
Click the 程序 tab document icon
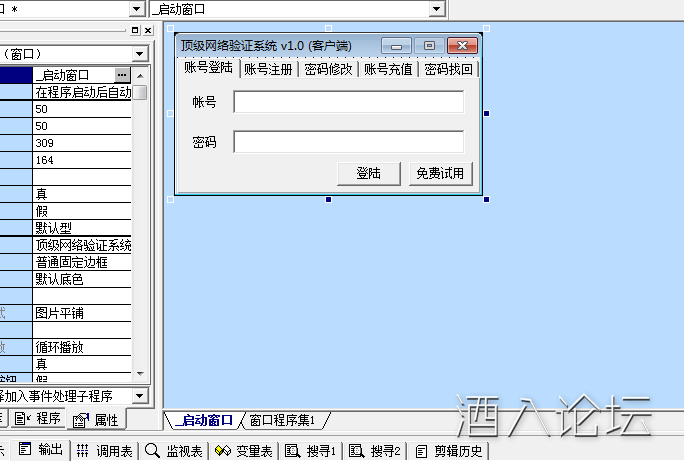tap(22, 419)
